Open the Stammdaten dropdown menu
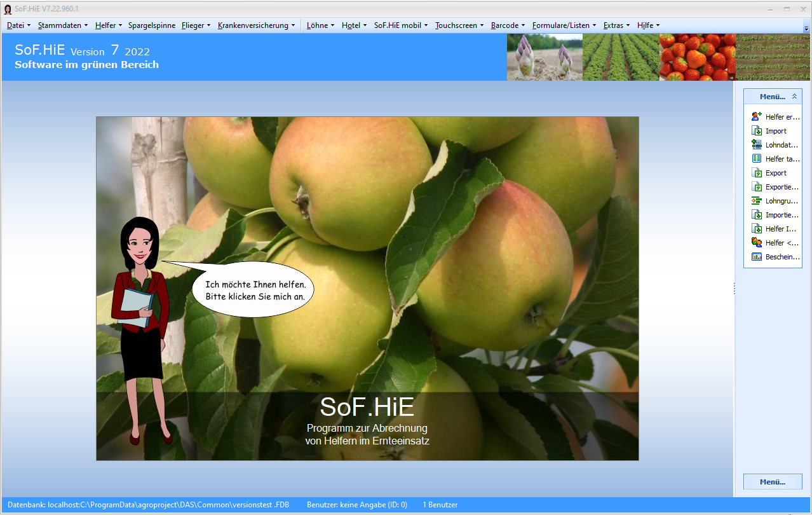 pyautogui.click(x=62, y=25)
